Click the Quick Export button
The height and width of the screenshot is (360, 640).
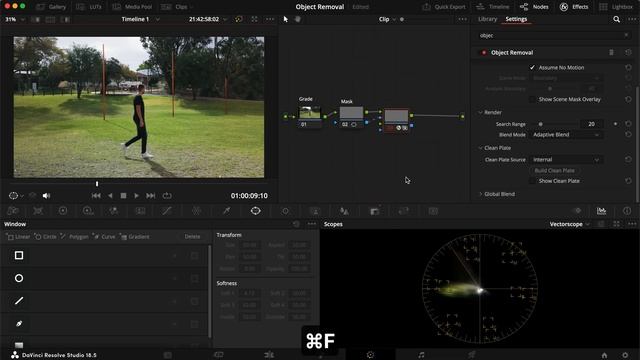(x=444, y=7)
